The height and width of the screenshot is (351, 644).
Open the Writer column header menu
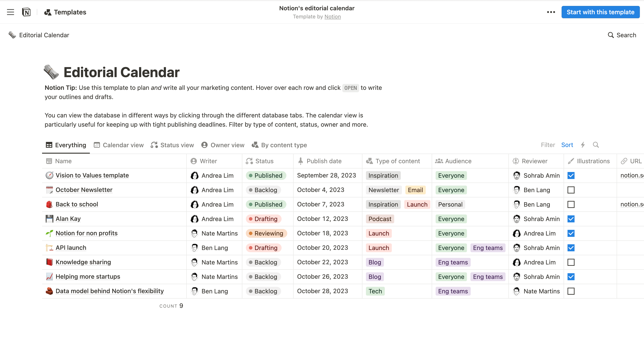[x=214, y=161]
